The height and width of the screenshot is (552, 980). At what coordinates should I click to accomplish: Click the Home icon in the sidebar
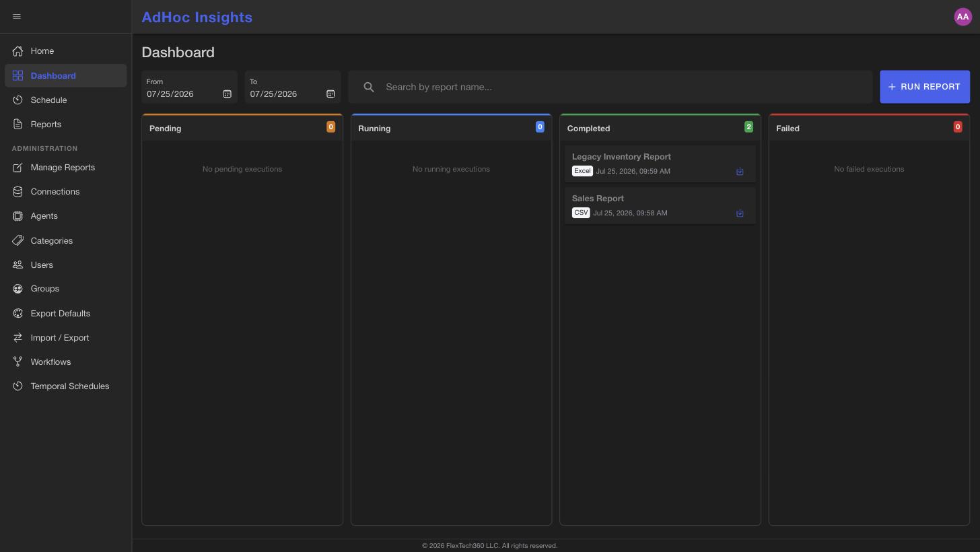click(17, 51)
